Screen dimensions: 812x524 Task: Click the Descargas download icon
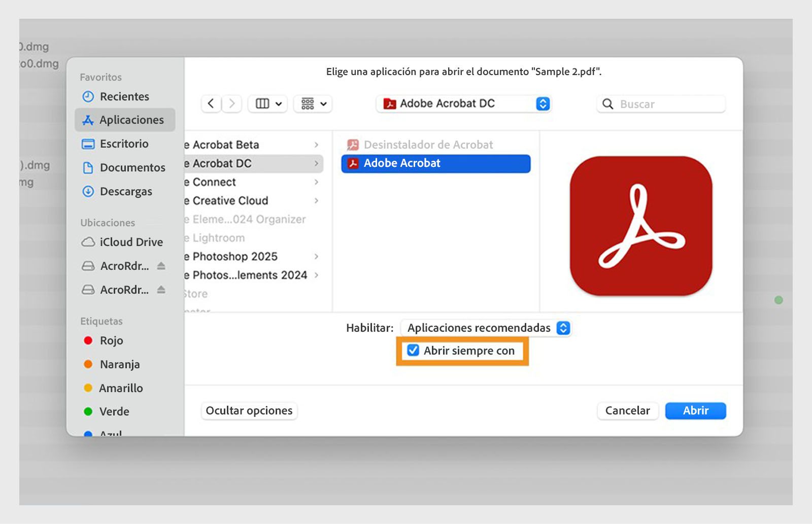[88, 191]
